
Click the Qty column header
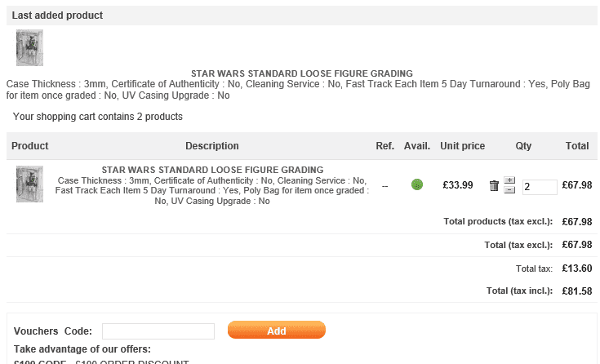click(x=523, y=146)
